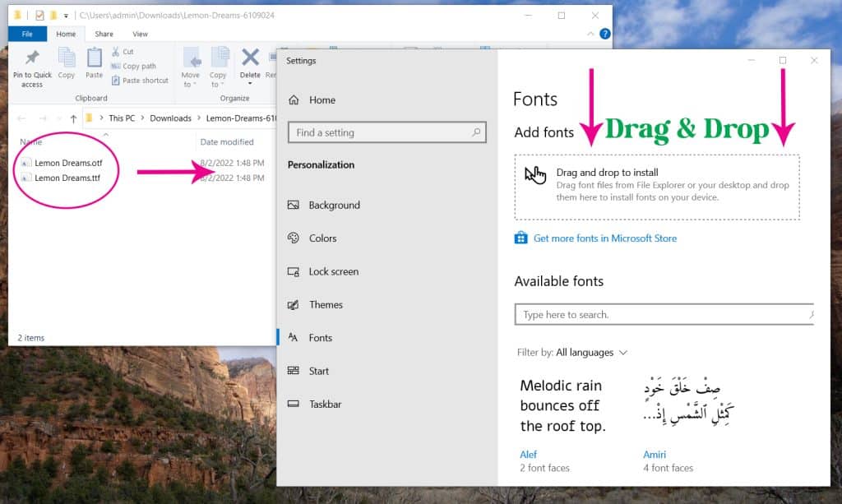Open the Delete dropdown arrow
The width and height of the screenshot is (842, 504).
tap(250, 83)
